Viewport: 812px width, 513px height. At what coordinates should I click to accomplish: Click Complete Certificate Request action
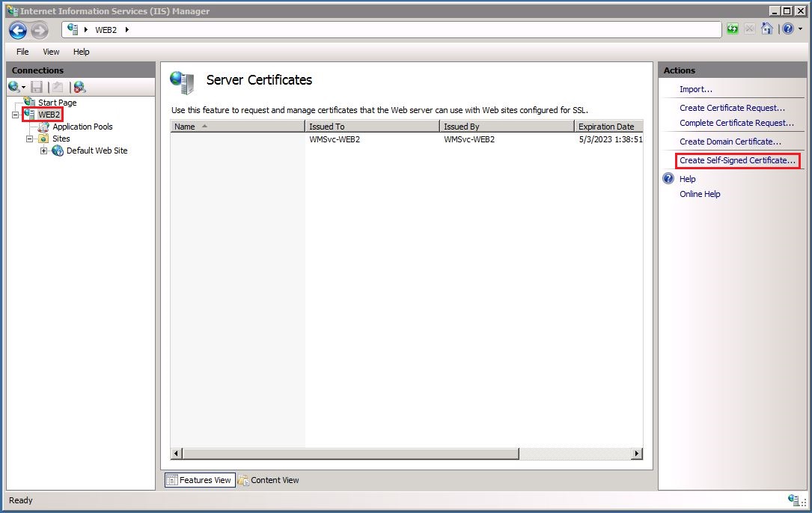[x=736, y=123]
